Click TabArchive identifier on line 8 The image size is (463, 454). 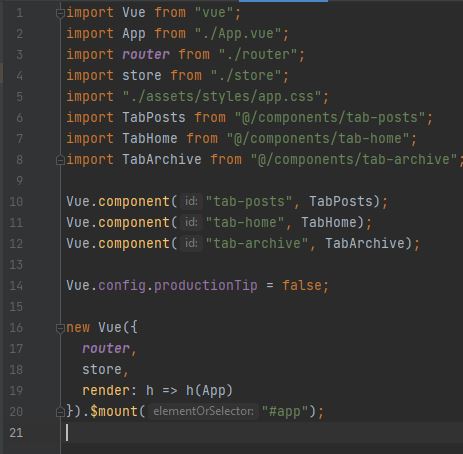coord(162,160)
